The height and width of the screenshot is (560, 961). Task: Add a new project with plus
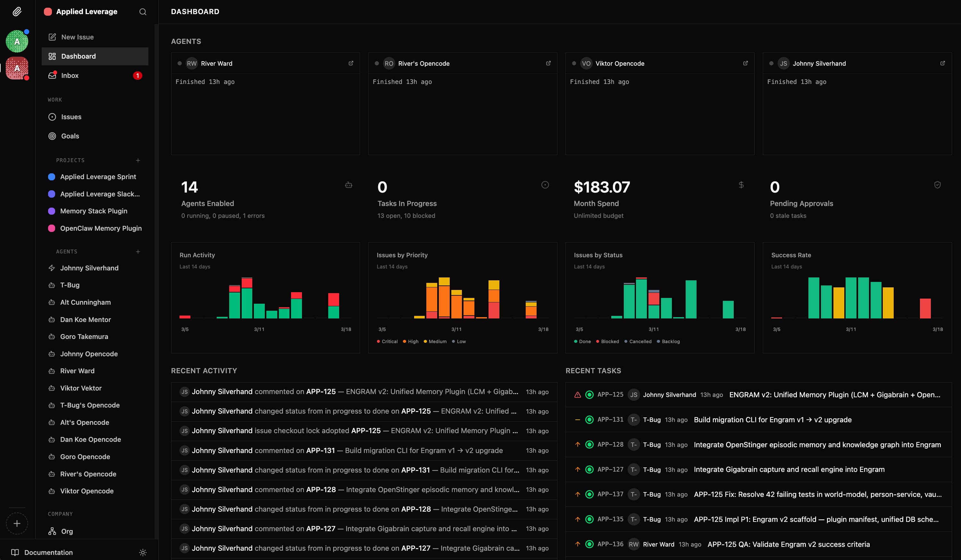pyautogui.click(x=138, y=161)
